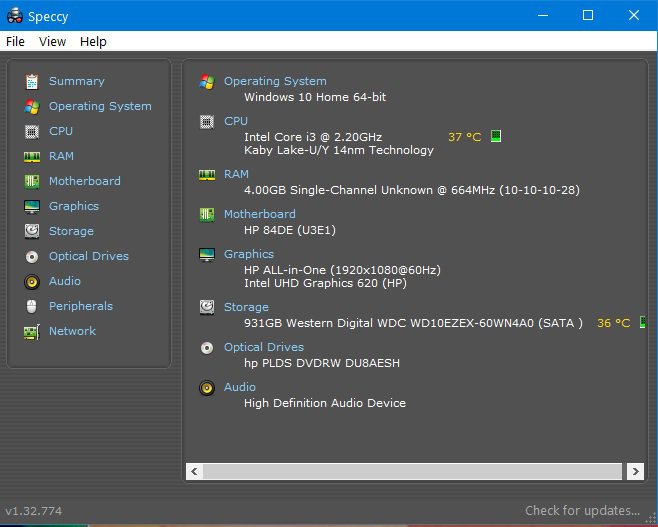Viewport: 658px width, 527px height.
Task: Click the RAM stick icon in summary panel
Action: tap(207, 175)
